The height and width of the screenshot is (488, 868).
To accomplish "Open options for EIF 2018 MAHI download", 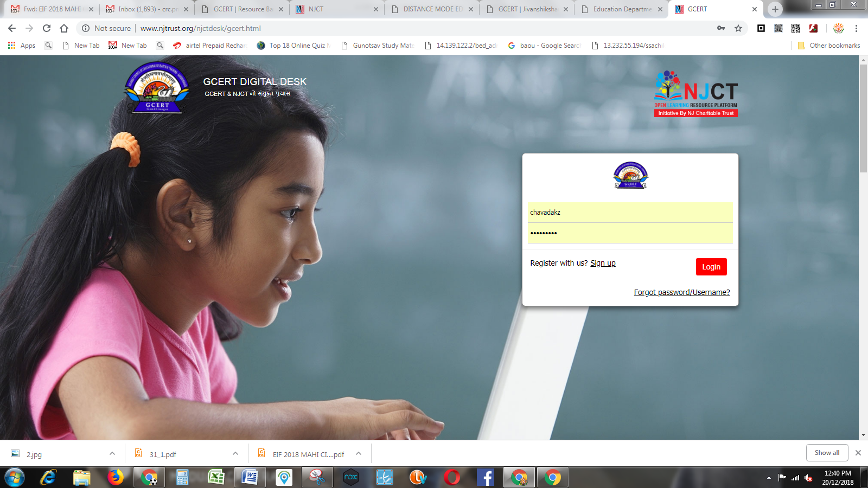I will pos(359,454).
